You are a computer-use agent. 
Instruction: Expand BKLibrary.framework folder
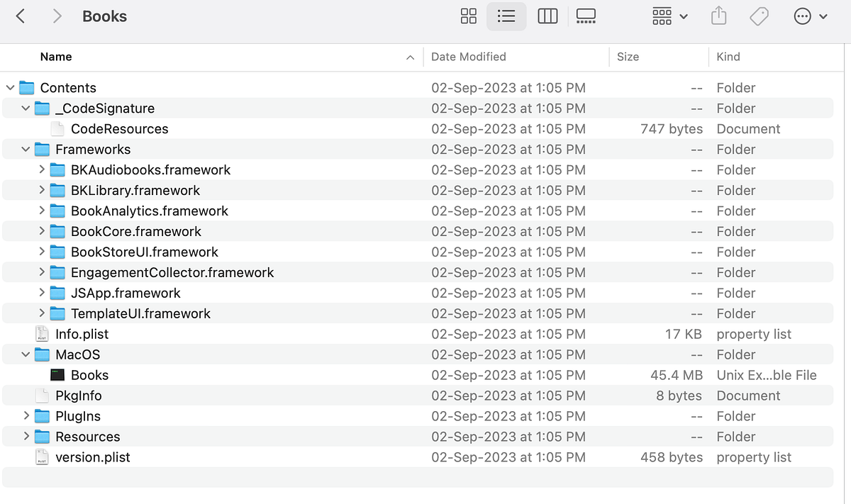pos(42,190)
